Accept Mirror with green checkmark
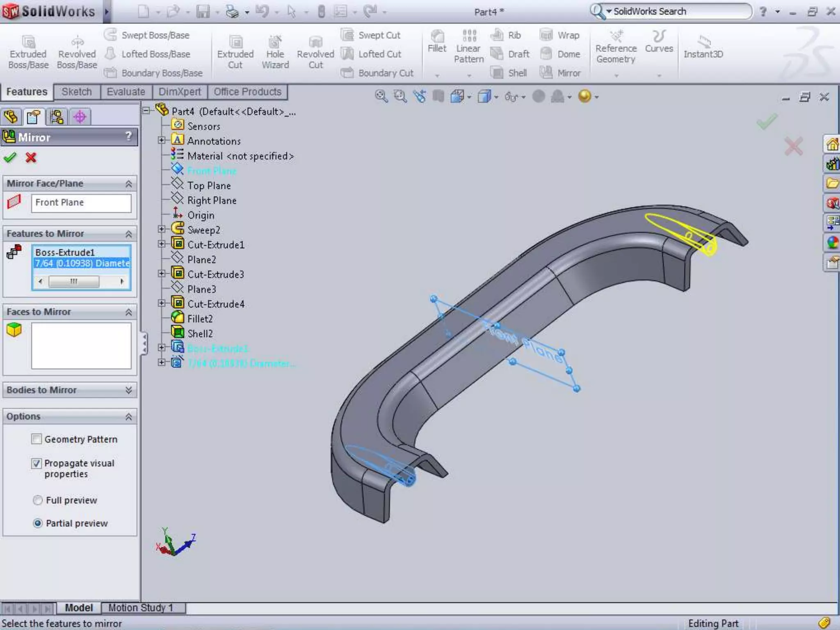 (10, 157)
